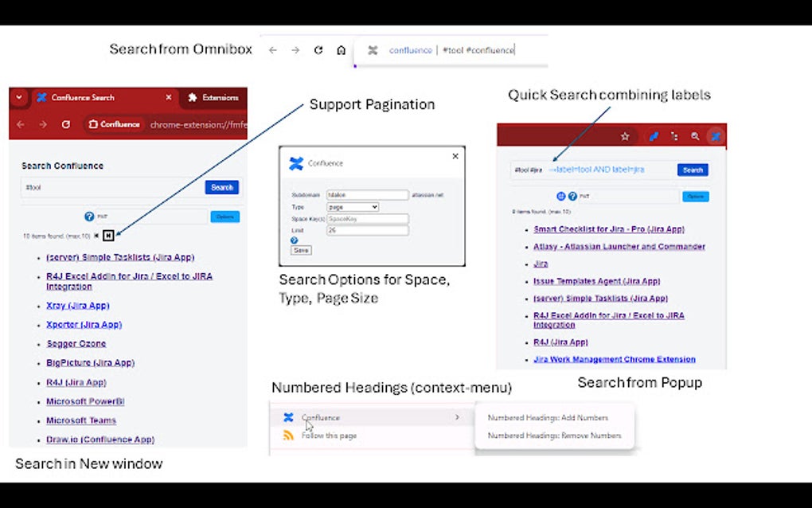Image resolution: width=812 pixels, height=508 pixels.
Task: Click the help question-mark icon in the options dialog
Action: [x=294, y=238]
